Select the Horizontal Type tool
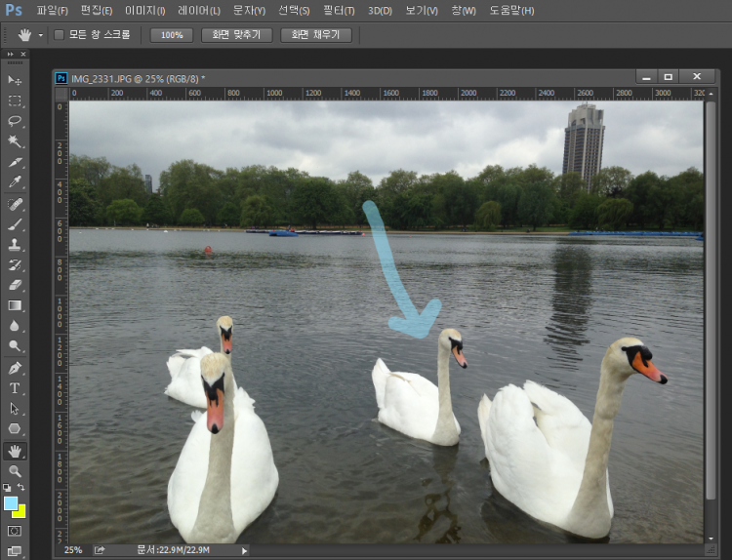The image size is (732, 560). point(15,387)
